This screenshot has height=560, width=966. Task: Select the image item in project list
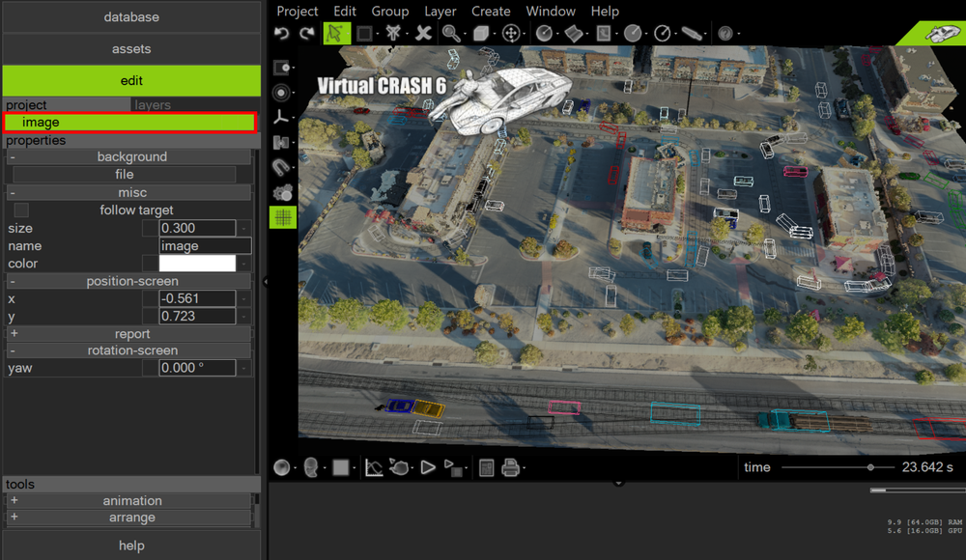pyautogui.click(x=130, y=122)
